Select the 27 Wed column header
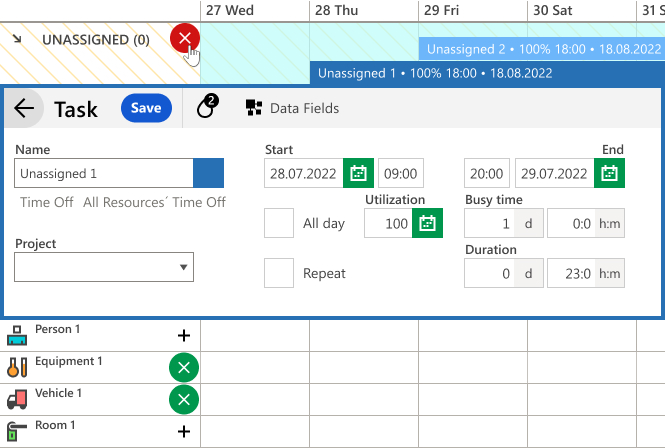The image size is (665, 448). tap(255, 10)
